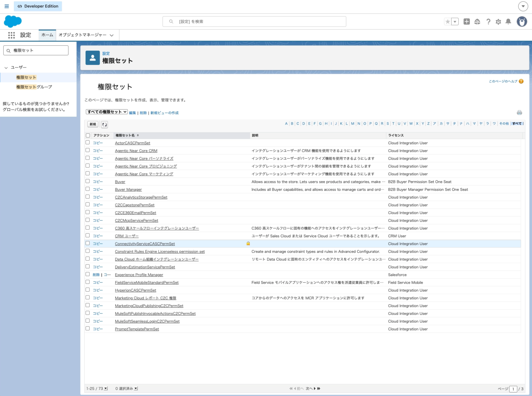Image resolution: width=532 pixels, height=396 pixels.
Task: Click the 権限セット header person icon
Action: tap(92, 58)
